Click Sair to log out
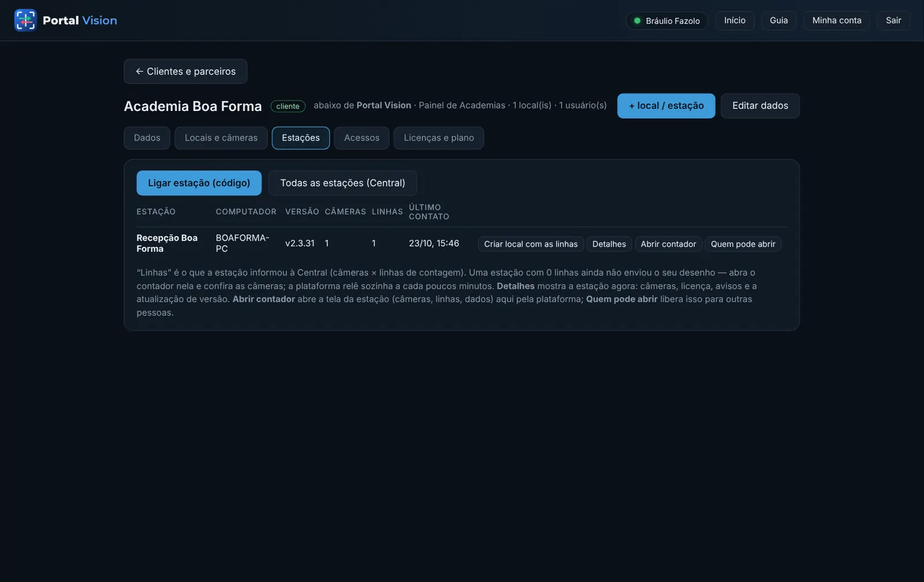Image resolution: width=924 pixels, height=582 pixels. pyautogui.click(x=893, y=21)
